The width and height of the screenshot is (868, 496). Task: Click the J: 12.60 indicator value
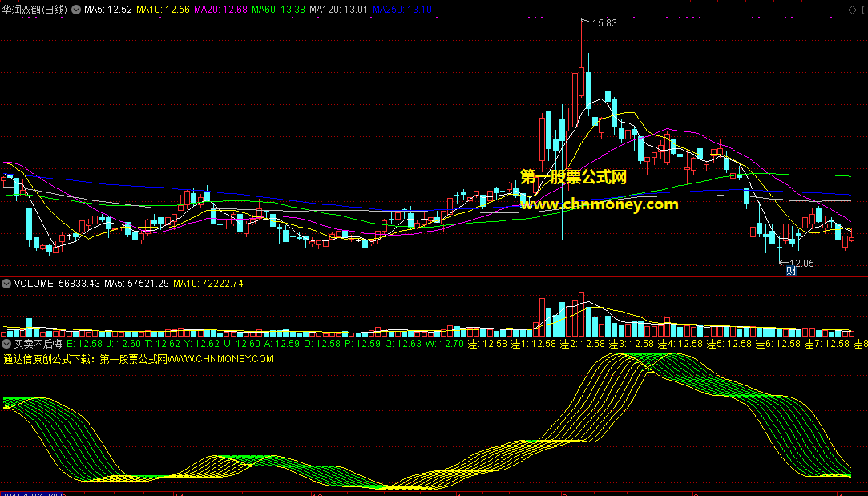123,344
